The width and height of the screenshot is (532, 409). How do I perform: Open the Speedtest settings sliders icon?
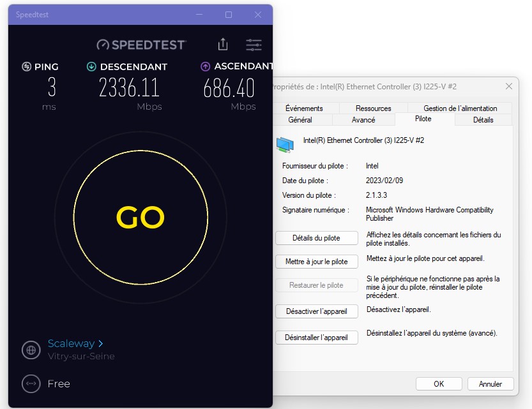click(254, 45)
